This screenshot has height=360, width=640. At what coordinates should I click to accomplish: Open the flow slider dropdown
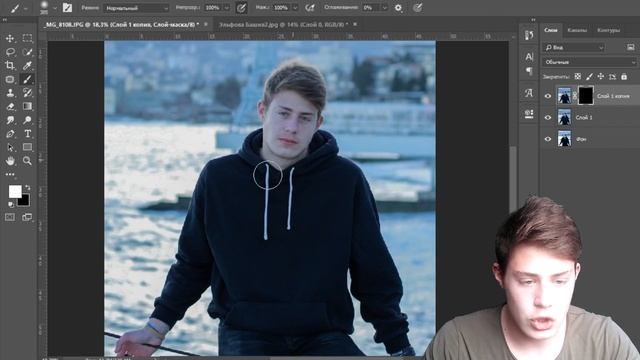pos(295,8)
